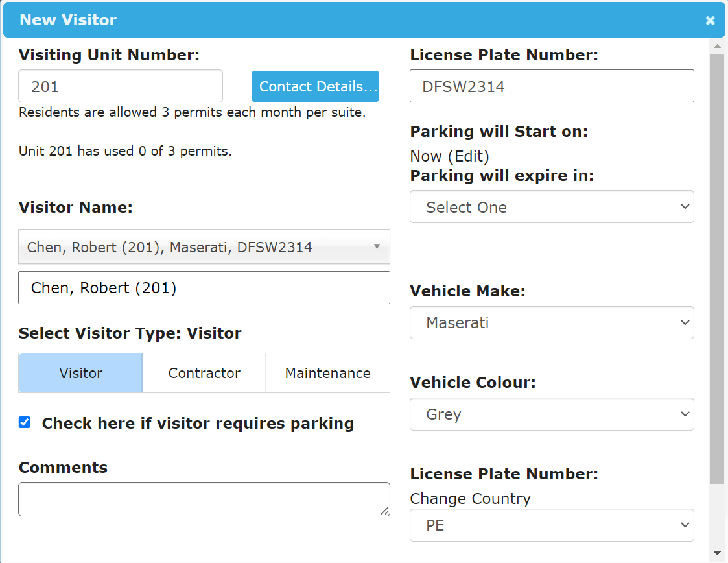Click the Contact Details button
This screenshot has height=563, width=728.
click(315, 86)
